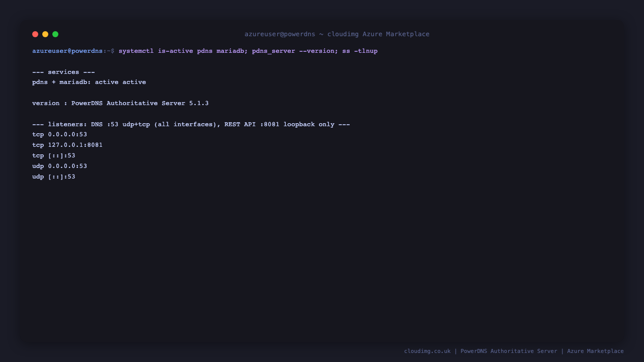Click the red close window dot
This screenshot has height=362, width=644.
[35, 34]
